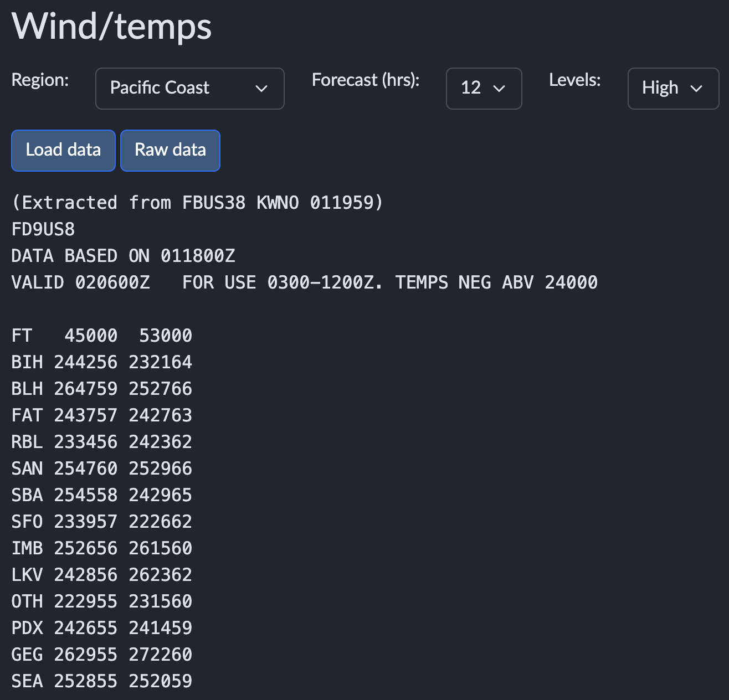Click the SEA wind data row

click(102, 681)
